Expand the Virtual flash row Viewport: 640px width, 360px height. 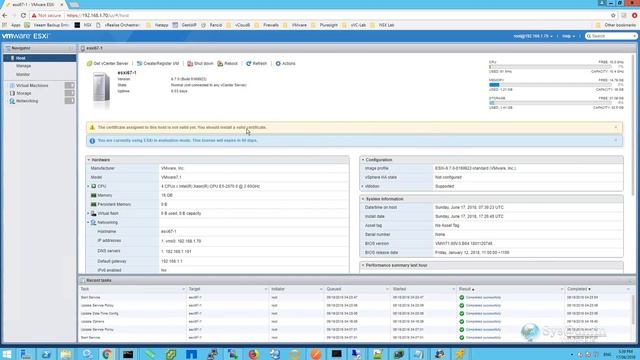point(88,213)
